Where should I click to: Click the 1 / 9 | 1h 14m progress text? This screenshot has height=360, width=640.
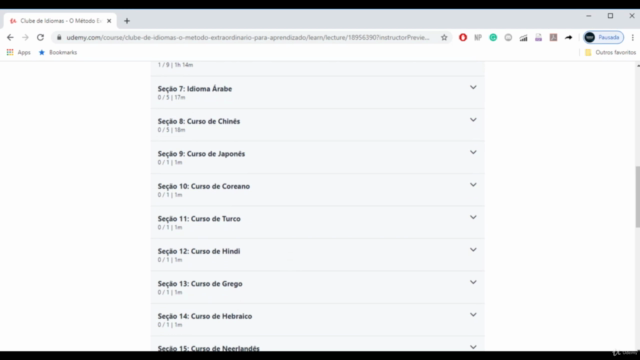[x=176, y=65]
